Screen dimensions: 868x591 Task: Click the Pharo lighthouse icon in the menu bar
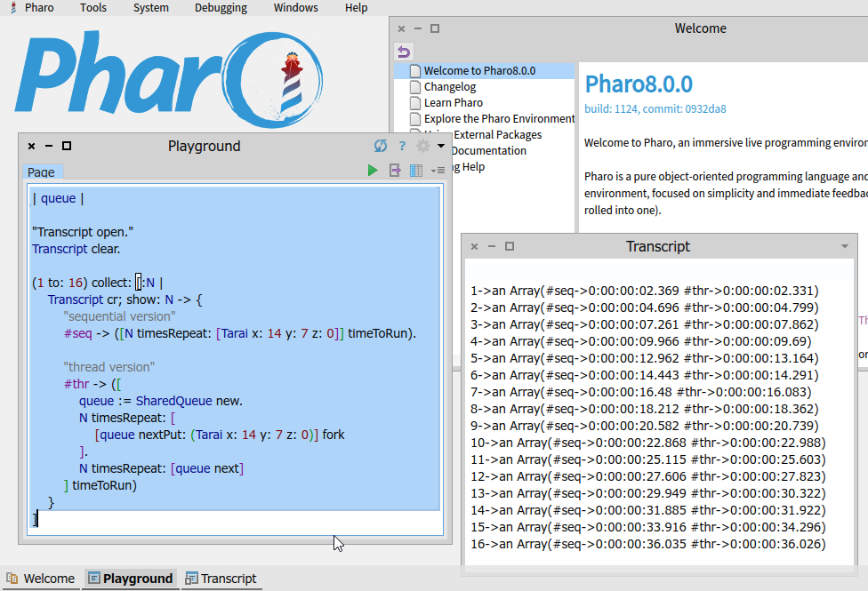coord(13,8)
